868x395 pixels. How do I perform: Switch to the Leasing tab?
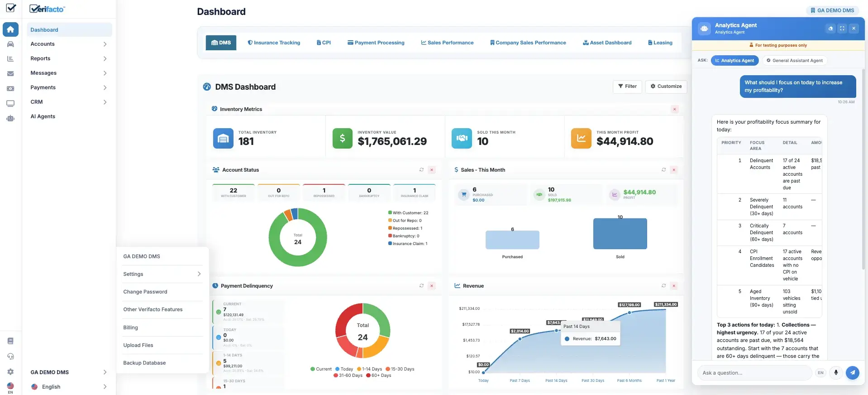coord(660,43)
